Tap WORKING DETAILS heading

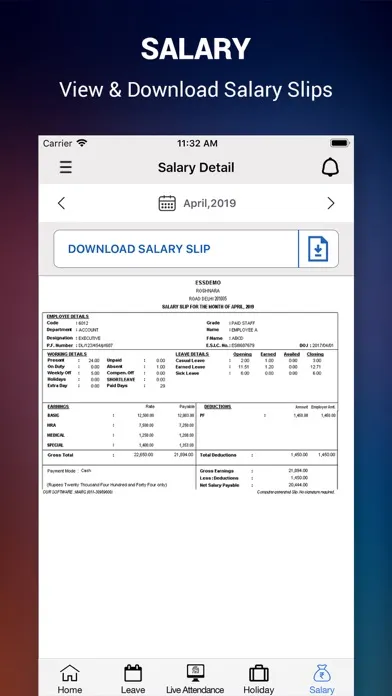pos(67,354)
